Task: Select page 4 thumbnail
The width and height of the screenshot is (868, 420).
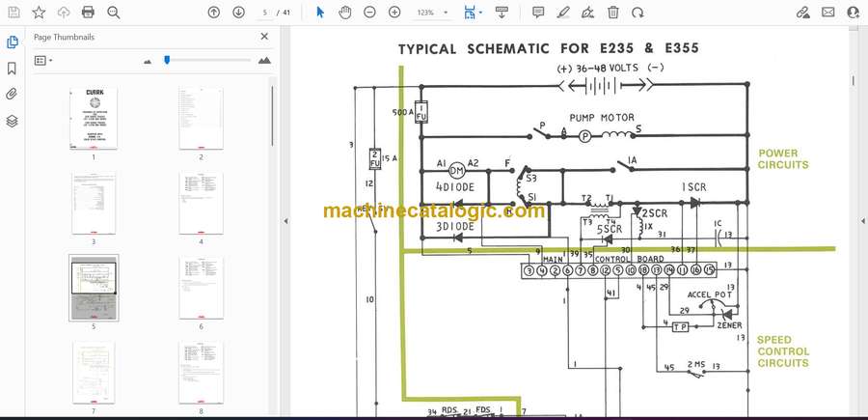Action: (x=201, y=203)
